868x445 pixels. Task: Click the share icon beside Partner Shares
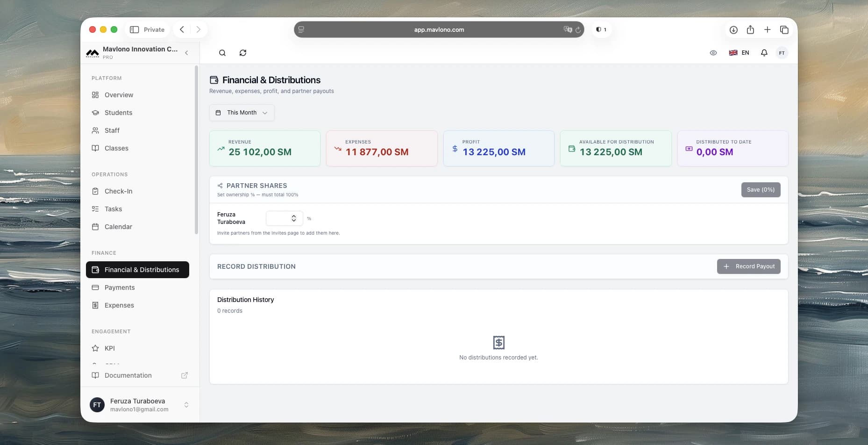point(219,185)
